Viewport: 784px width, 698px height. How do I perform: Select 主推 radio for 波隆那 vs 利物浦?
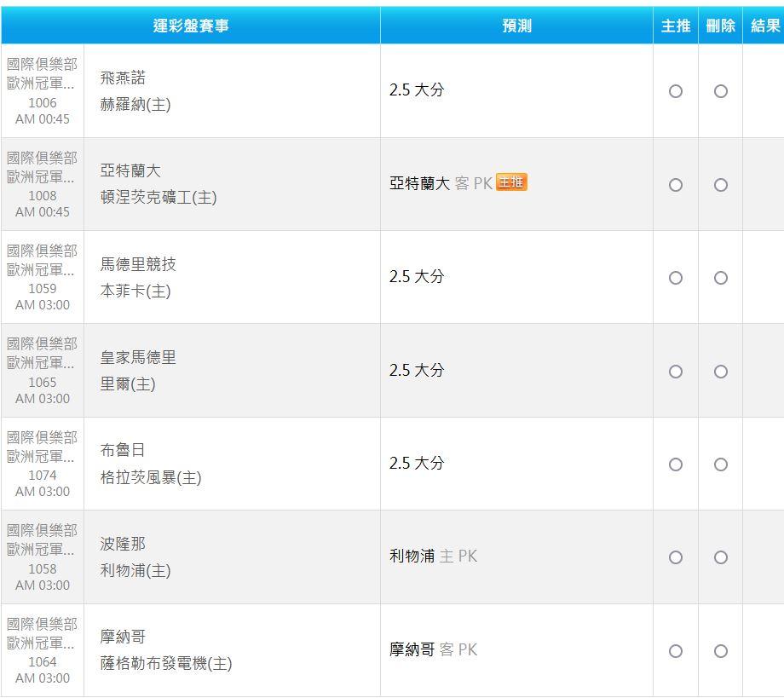pyautogui.click(x=676, y=557)
